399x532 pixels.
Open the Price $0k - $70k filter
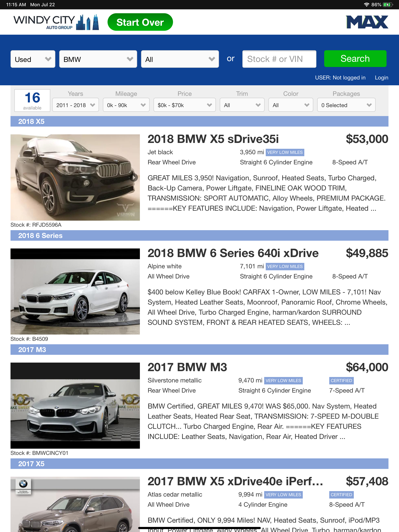click(x=184, y=105)
